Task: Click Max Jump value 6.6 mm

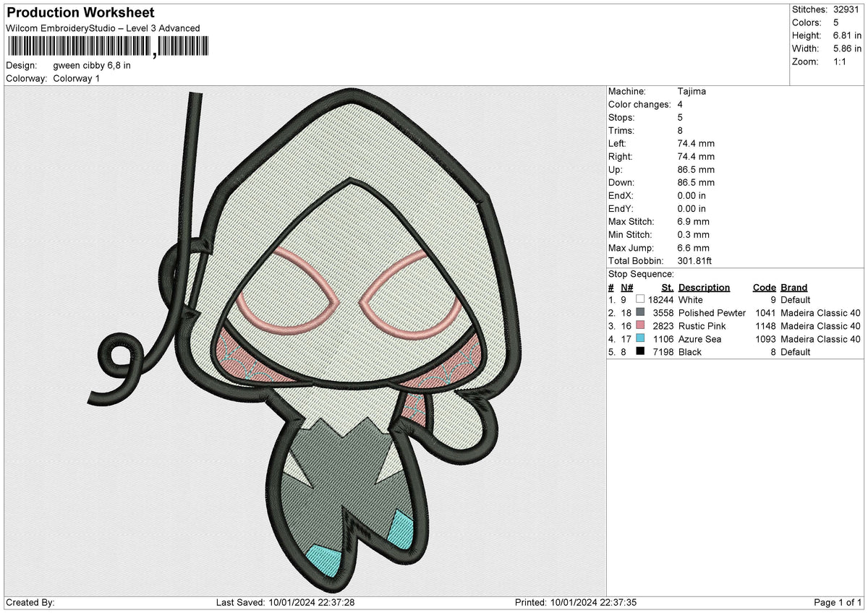Action: (x=694, y=248)
